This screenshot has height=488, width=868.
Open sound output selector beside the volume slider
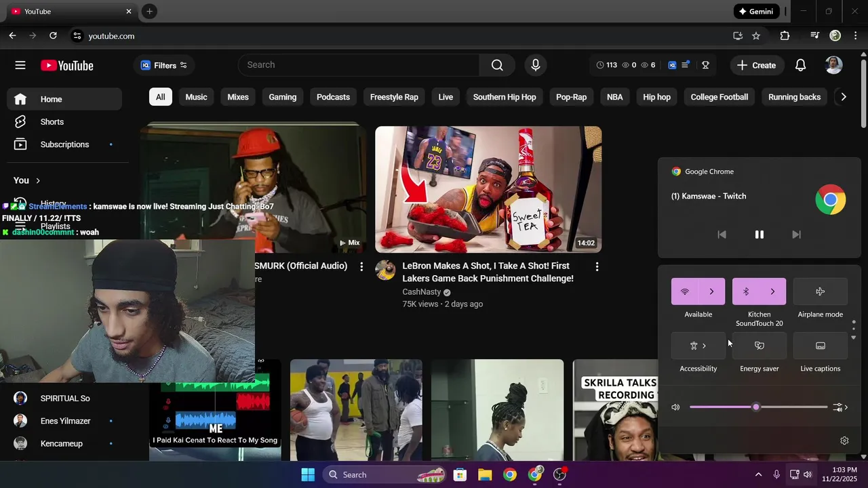point(841,407)
